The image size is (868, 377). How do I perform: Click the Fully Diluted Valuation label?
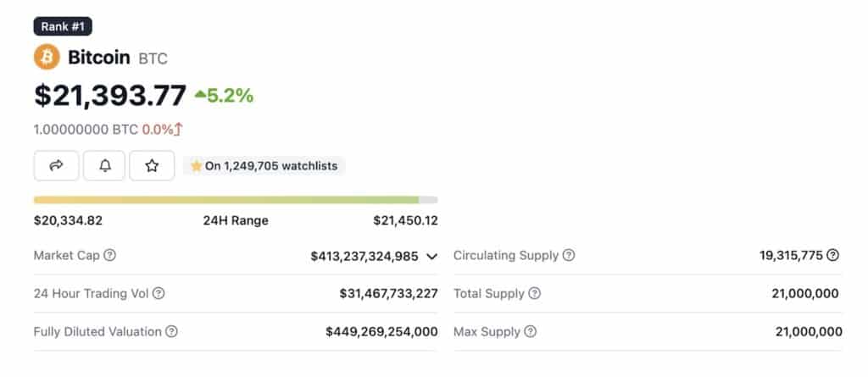pos(97,331)
